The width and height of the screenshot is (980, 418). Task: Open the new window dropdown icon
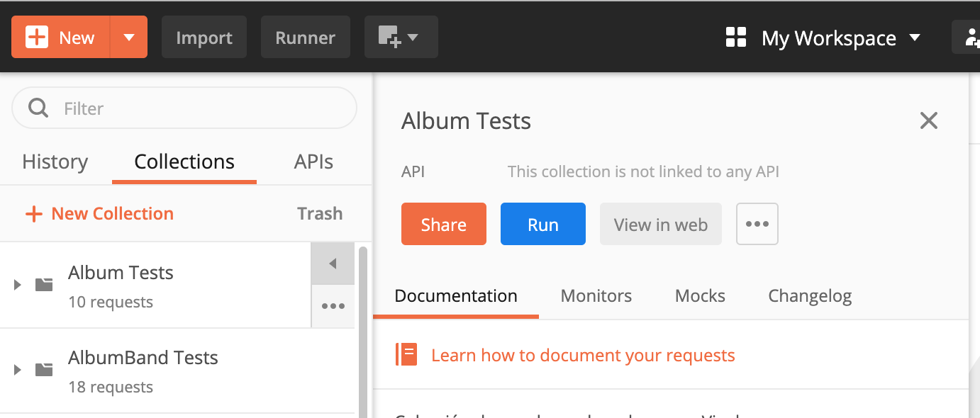click(401, 37)
